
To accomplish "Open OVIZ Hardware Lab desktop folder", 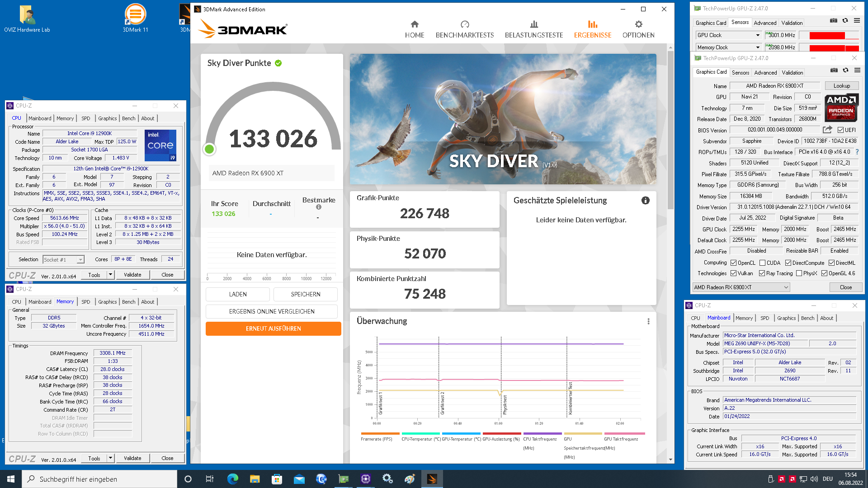I will (x=27, y=19).
